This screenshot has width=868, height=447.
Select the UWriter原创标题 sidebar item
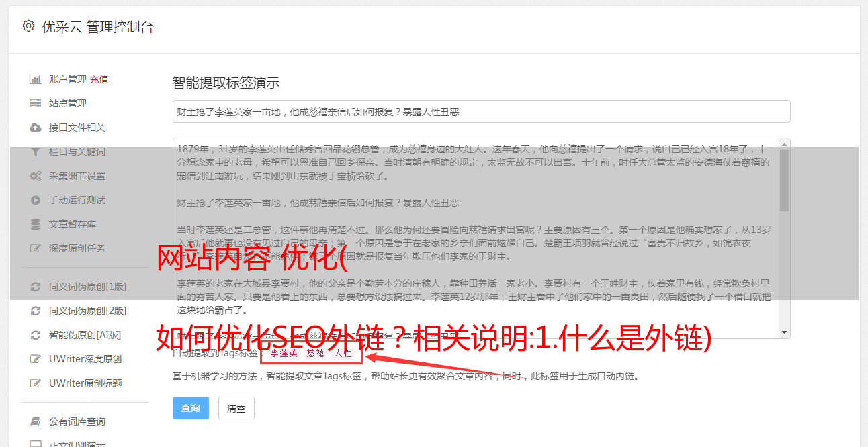click(85, 383)
